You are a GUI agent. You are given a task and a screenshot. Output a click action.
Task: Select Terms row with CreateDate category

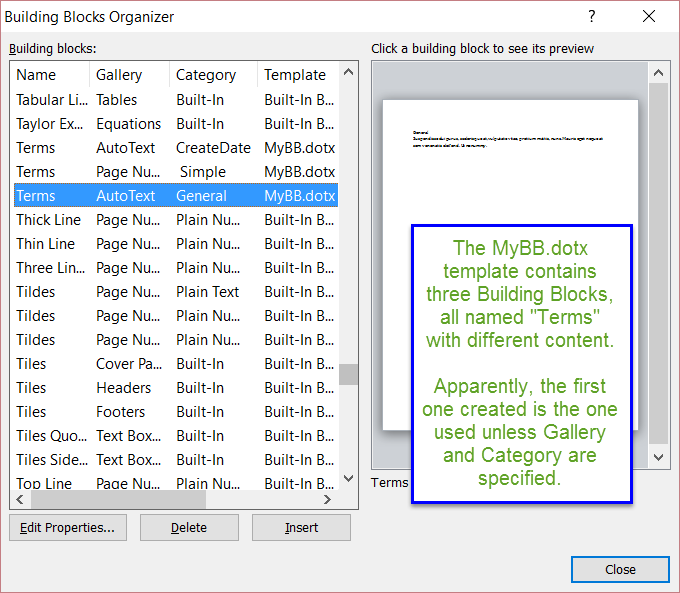click(x=176, y=148)
